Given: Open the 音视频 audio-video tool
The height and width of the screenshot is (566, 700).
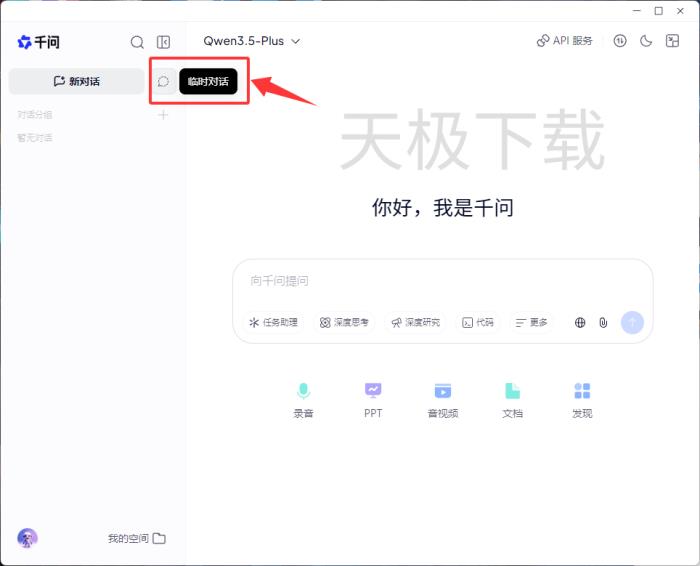Looking at the screenshot, I should pyautogui.click(x=442, y=399).
